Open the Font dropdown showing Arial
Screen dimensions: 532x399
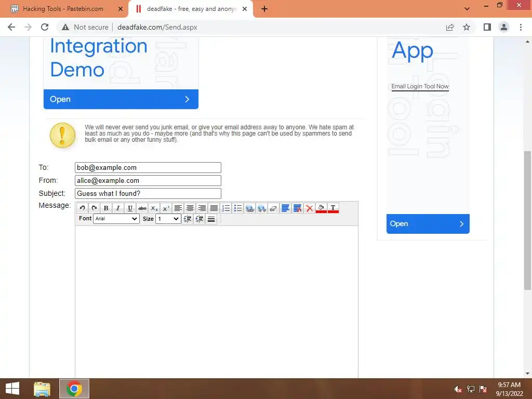[x=116, y=219]
